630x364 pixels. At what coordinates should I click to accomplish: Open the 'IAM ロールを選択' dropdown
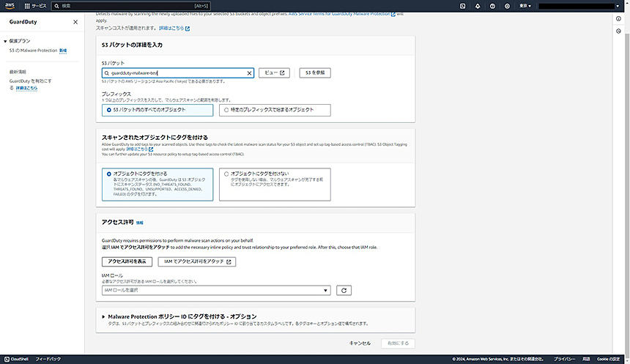[x=217, y=291]
